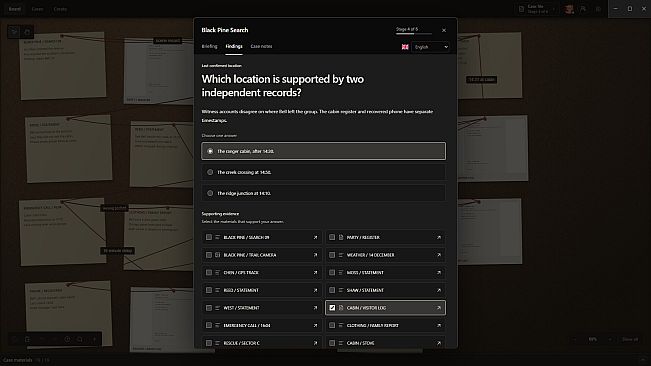Click the user avatar in title bar

(569, 9)
